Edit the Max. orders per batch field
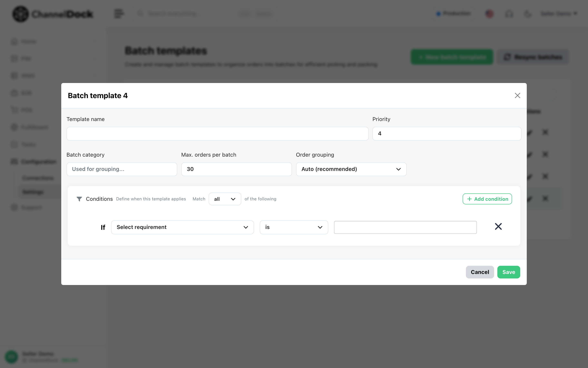Screen dimensions: 588x368 236,169
